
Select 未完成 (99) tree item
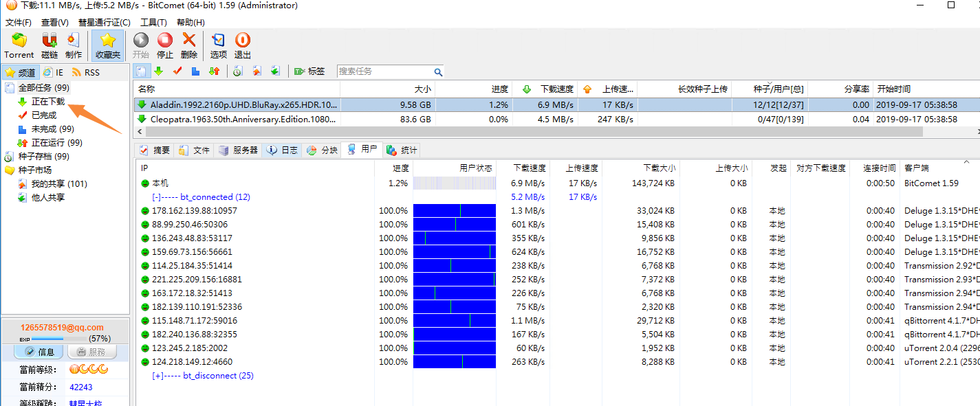click(53, 128)
